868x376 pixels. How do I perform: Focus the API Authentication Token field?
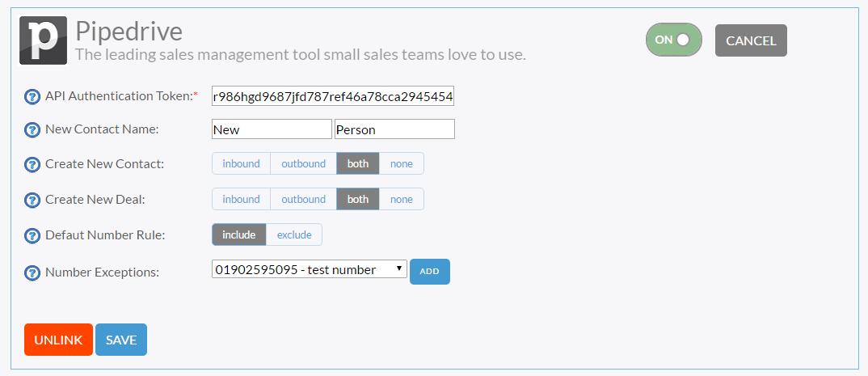(x=333, y=95)
